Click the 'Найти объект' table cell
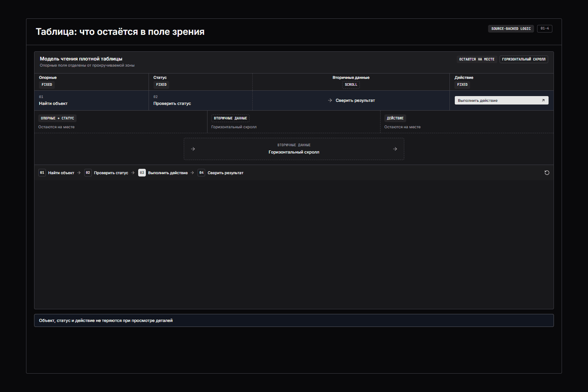The height and width of the screenshot is (392, 588). click(91, 100)
